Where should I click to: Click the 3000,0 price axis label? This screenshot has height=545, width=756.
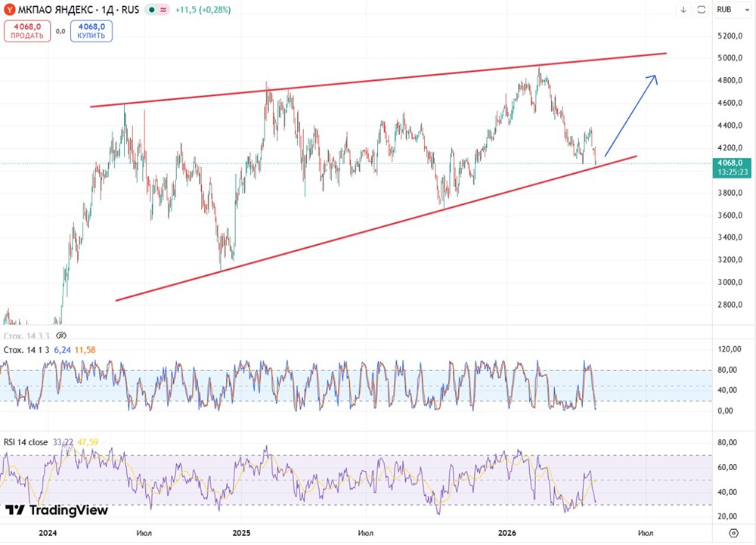point(730,282)
